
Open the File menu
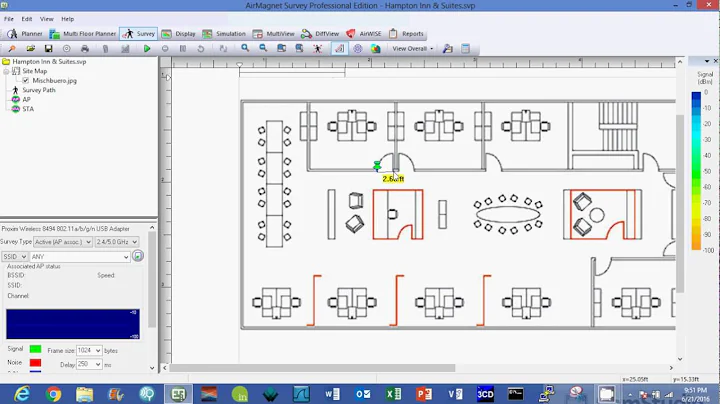click(x=9, y=19)
